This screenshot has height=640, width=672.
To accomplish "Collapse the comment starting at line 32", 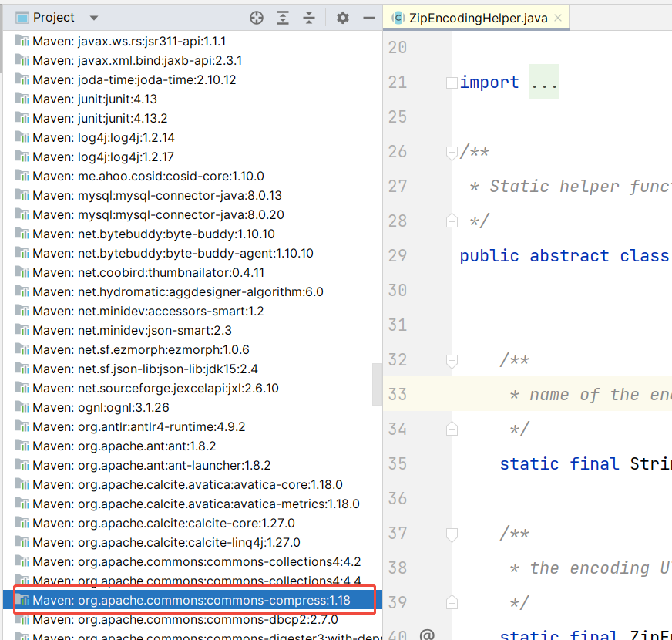I will tap(452, 361).
